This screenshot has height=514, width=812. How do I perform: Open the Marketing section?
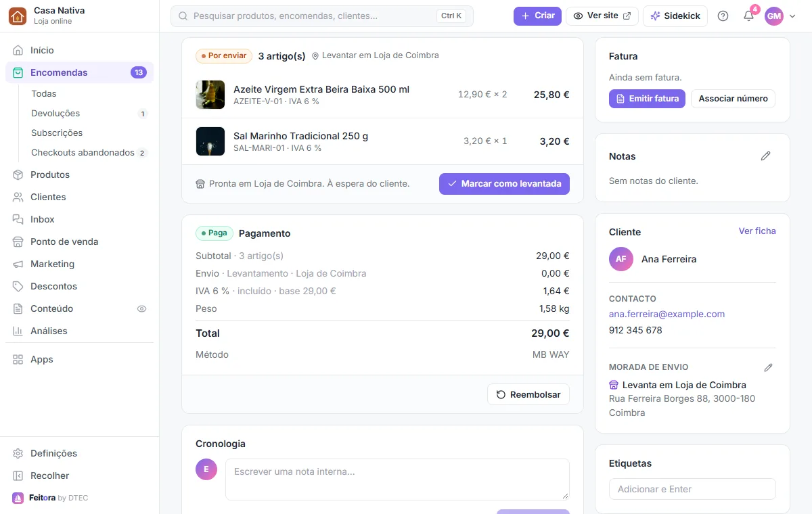[x=80, y=264]
